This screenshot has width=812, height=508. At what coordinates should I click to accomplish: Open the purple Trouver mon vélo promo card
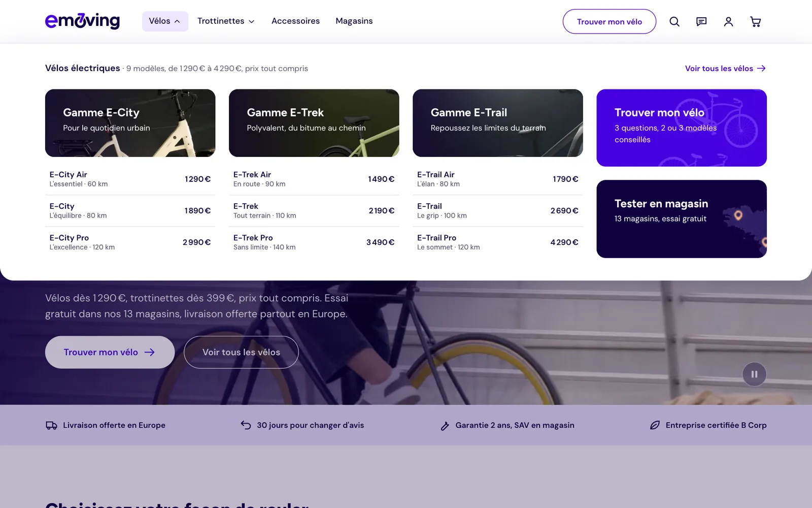(x=682, y=128)
